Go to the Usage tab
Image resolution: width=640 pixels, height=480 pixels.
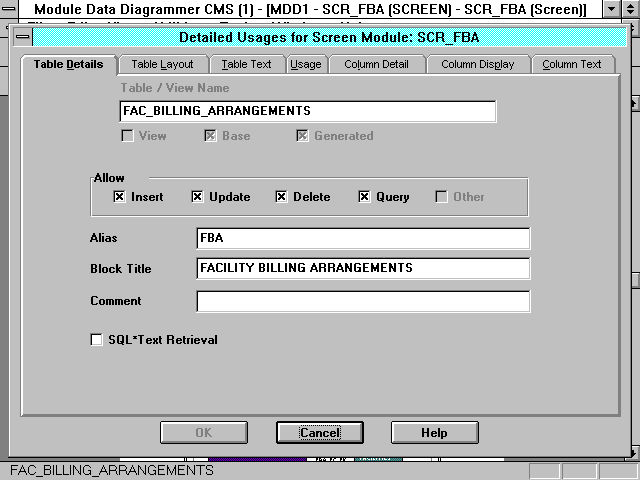point(305,64)
